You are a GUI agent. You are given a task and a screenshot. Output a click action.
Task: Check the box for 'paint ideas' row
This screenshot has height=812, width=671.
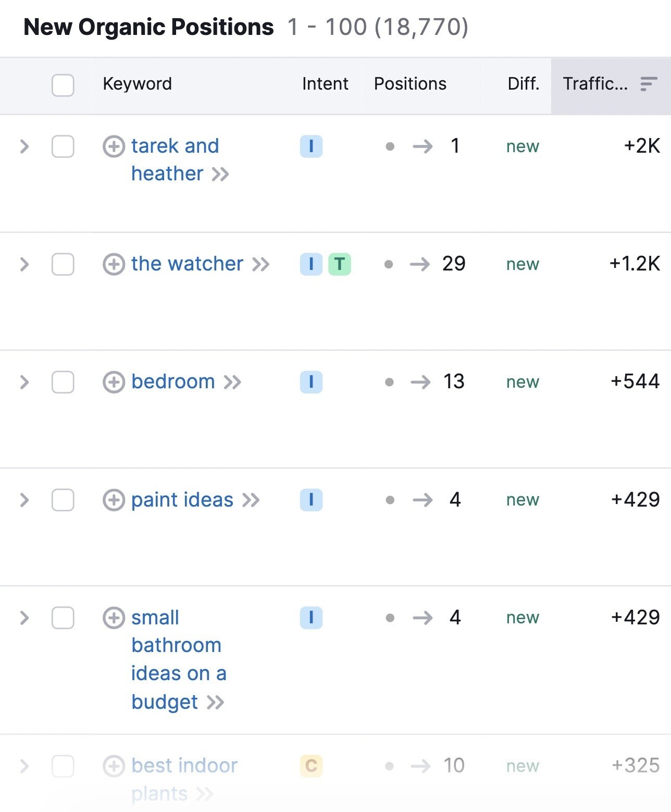point(63,500)
